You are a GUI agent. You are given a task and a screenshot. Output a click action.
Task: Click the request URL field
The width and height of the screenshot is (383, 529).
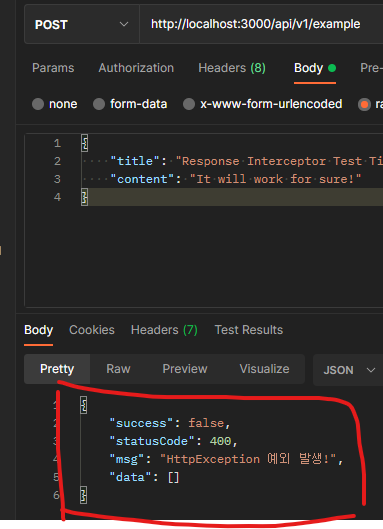point(261,24)
